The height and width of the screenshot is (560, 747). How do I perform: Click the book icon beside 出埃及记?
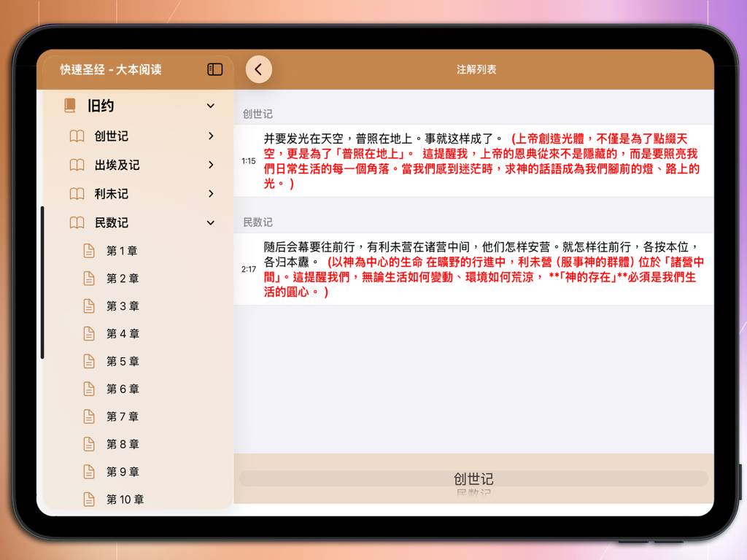[x=77, y=165]
